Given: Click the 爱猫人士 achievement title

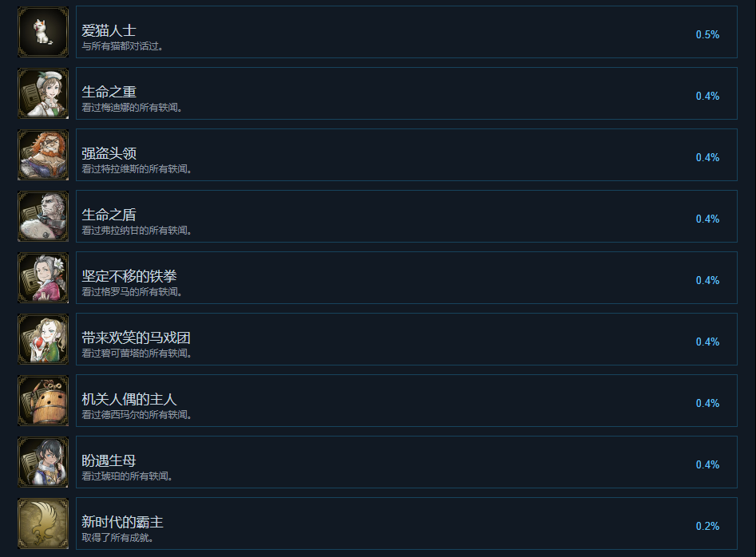Looking at the screenshot, I should tap(109, 30).
